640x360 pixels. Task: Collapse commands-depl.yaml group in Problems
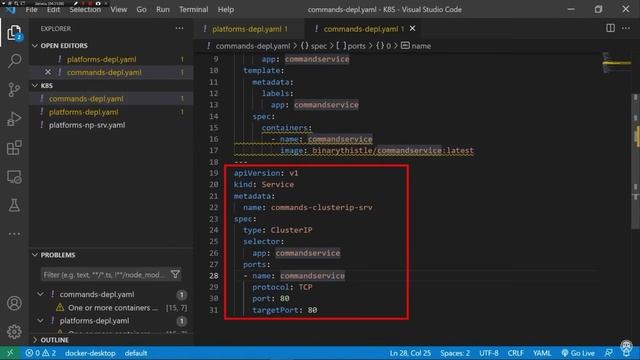pyautogui.click(x=40, y=294)
